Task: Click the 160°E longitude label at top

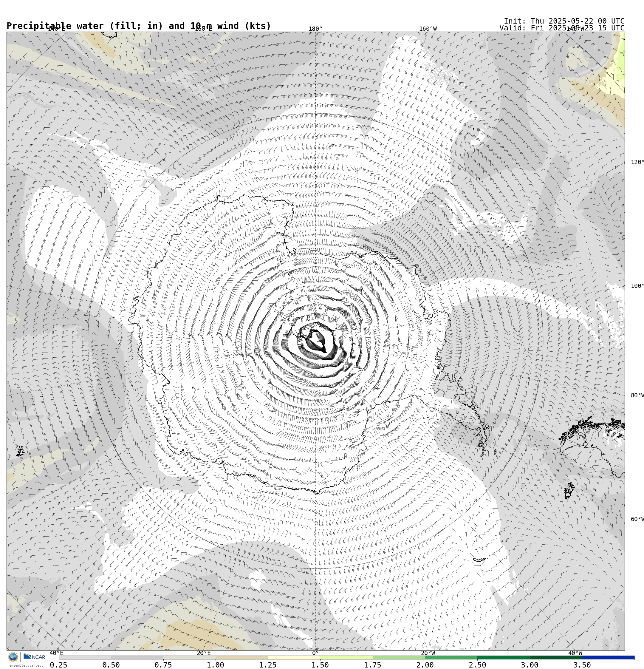Action: pyautogui.click(x=203, y=29)
